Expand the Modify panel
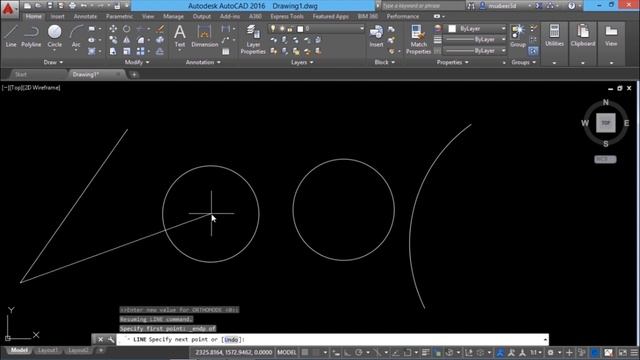Image resolution: width=640 pixels, height=360 pixels. (137, 62)
